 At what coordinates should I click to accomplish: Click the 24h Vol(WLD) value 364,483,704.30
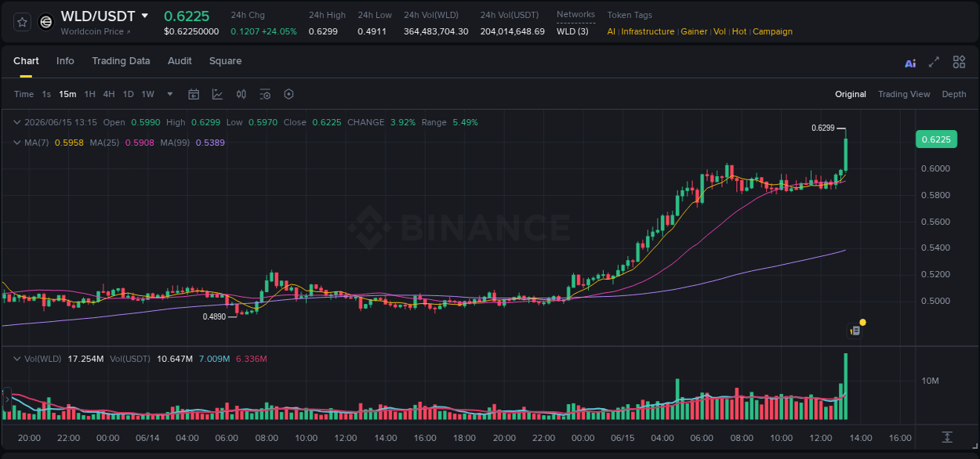(x=436, y=31)
